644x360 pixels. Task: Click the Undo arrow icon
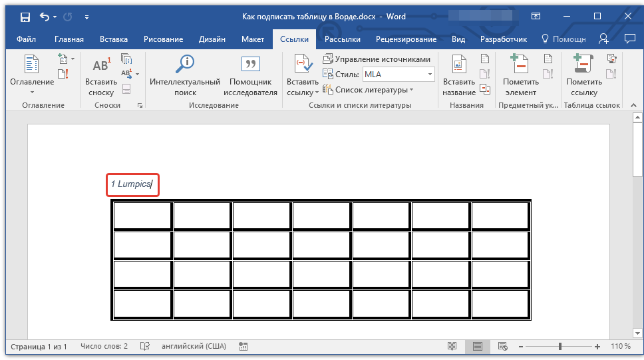tap(44, 16)
